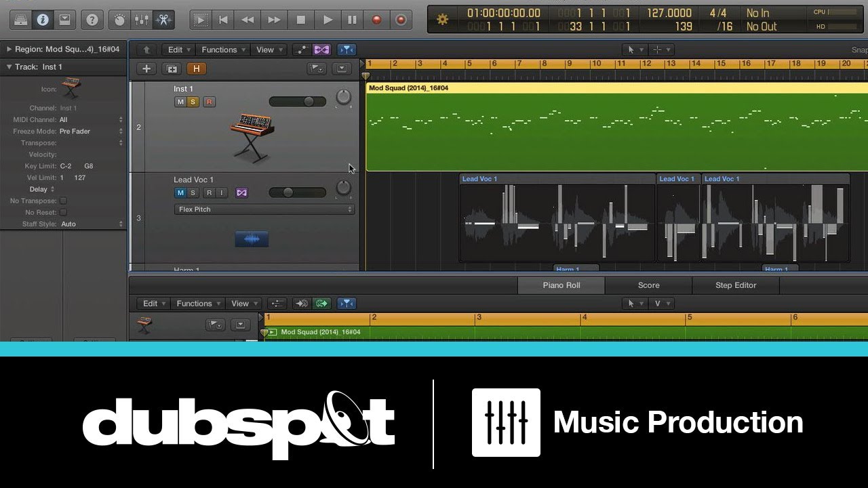868x488 pixels.
Task: Click the Lead Voc 1 volume slider
Action: [297, 192]
